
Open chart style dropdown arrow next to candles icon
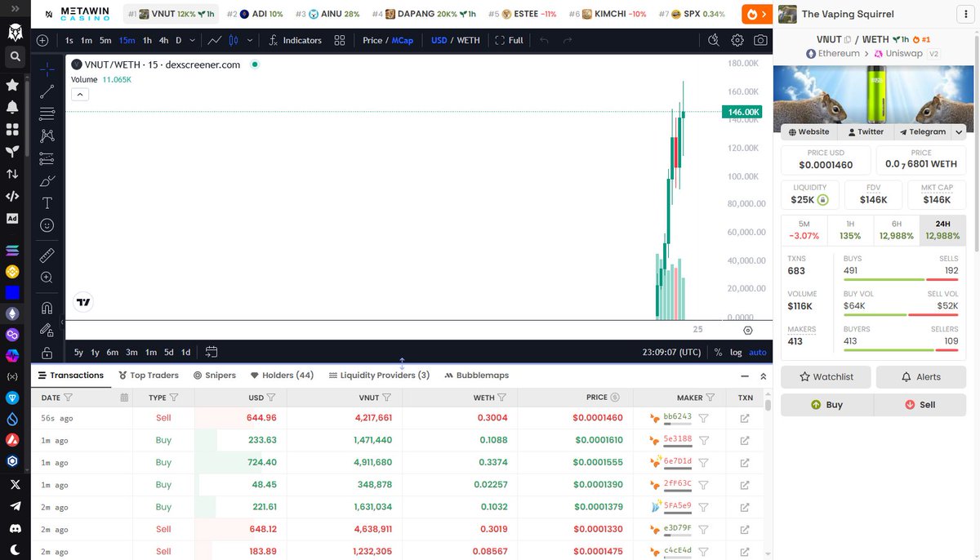pyautogui.click(x=250, y=40)
